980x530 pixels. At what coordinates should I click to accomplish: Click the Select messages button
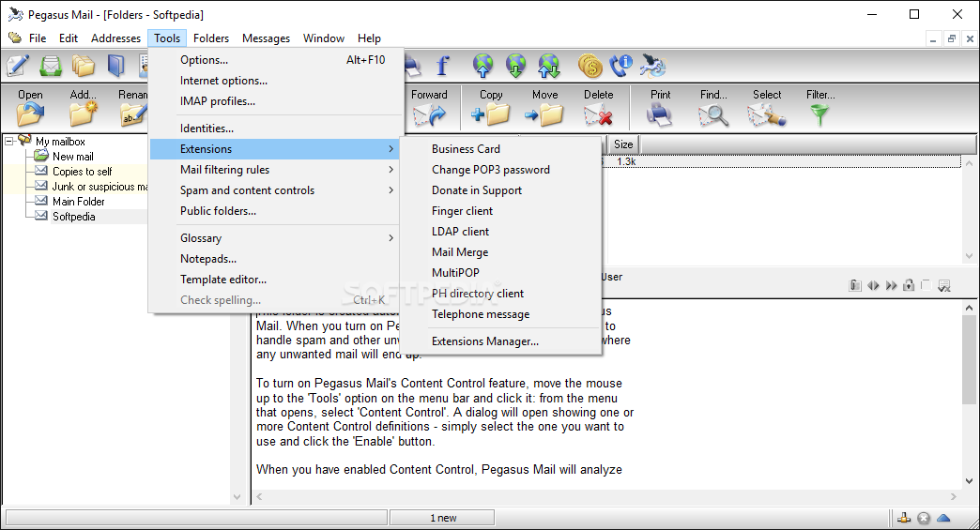pyautogui.click(x=767, y=107)
